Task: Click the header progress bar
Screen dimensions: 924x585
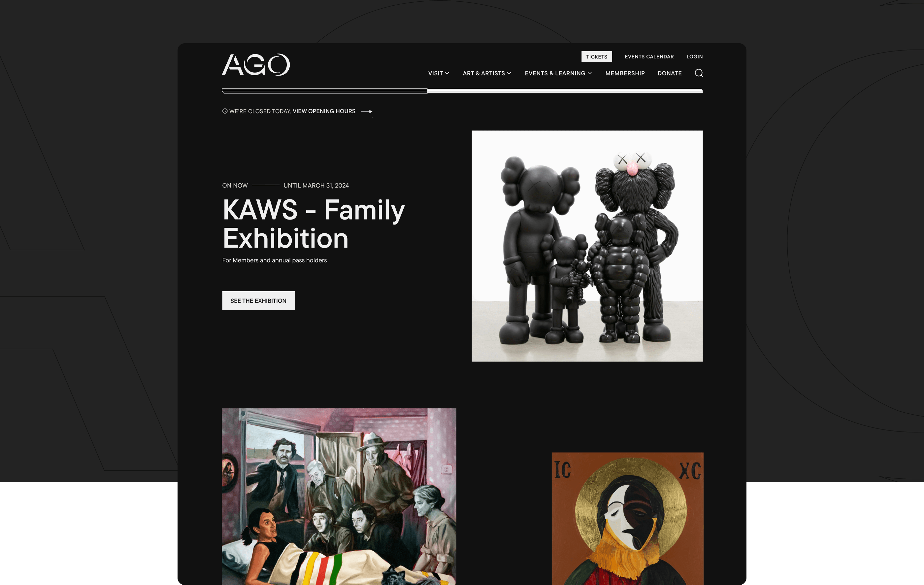Action: coord(462,91)
